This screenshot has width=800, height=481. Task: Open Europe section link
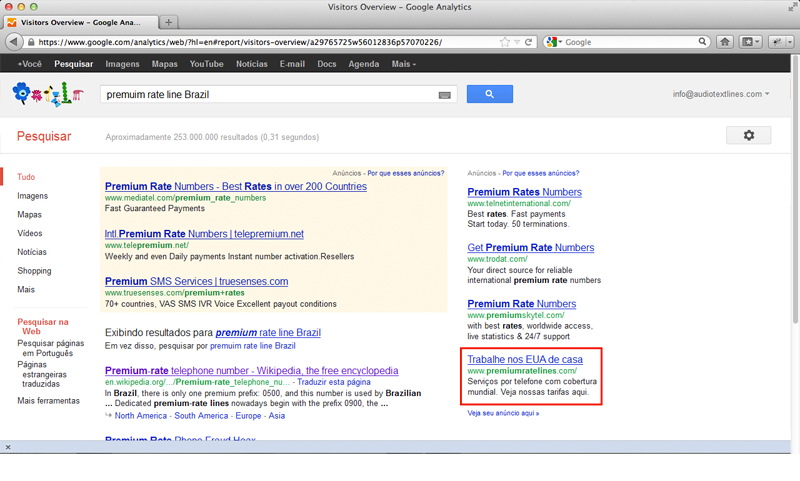(248, 416)
